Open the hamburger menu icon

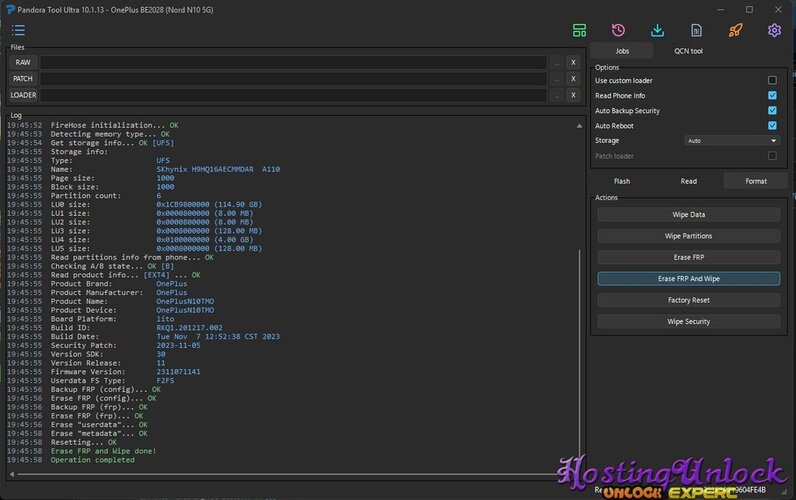click(x=18, y=30)
